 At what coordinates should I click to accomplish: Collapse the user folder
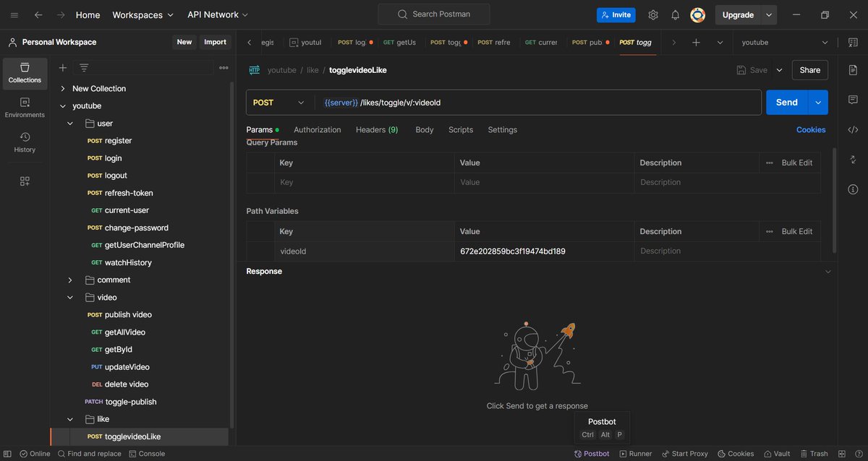pos(70,124)
